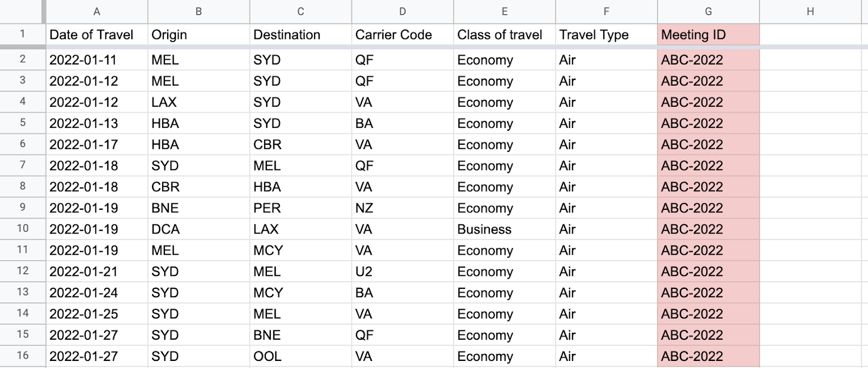Select the LAX origin cell in row 4
868x368 pixels.
click(199, 102)
